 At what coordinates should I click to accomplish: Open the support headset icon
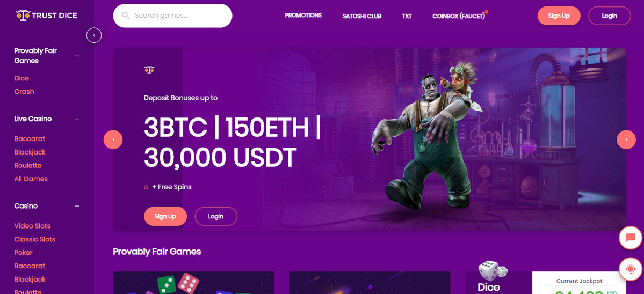(630, 269)
